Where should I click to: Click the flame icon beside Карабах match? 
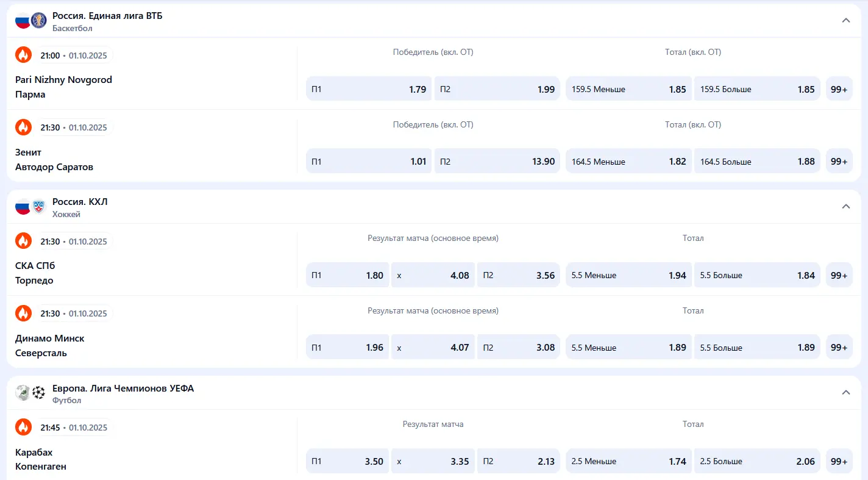pyautogui.click(x=23, y=427)
